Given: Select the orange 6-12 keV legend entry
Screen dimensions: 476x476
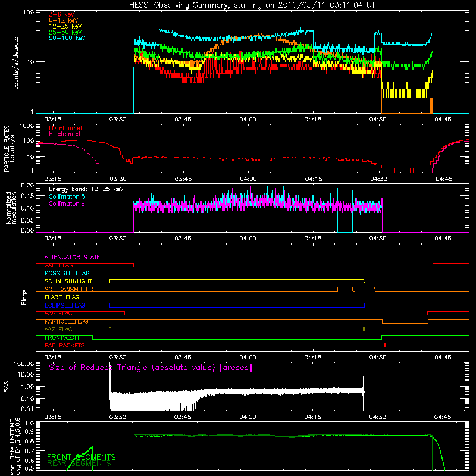Looking at the screenshot, I should coord(64,20).
